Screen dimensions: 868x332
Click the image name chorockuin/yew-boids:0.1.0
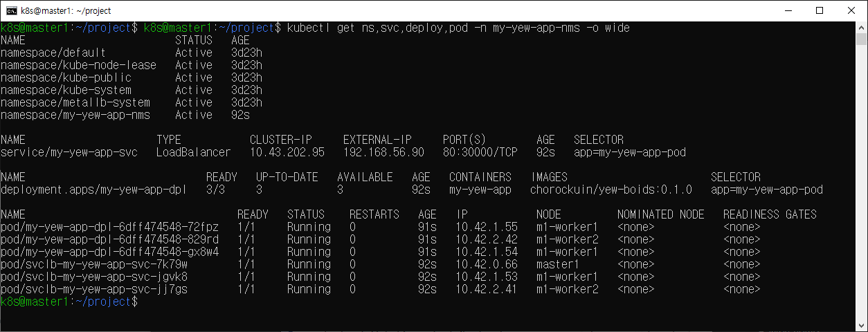(611, 190)
